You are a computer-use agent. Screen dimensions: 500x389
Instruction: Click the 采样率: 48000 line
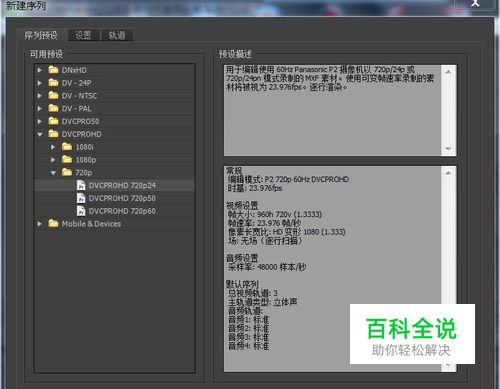267,267
